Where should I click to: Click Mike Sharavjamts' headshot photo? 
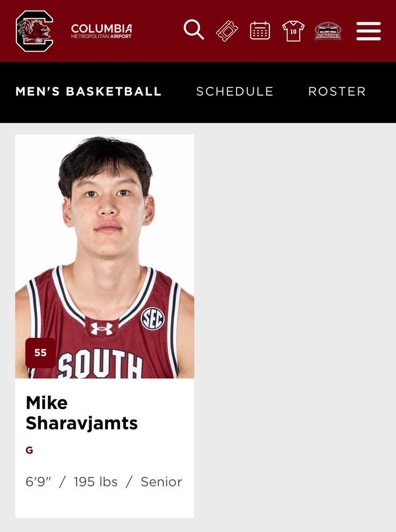pyautogui.click(x=105, y=256)
